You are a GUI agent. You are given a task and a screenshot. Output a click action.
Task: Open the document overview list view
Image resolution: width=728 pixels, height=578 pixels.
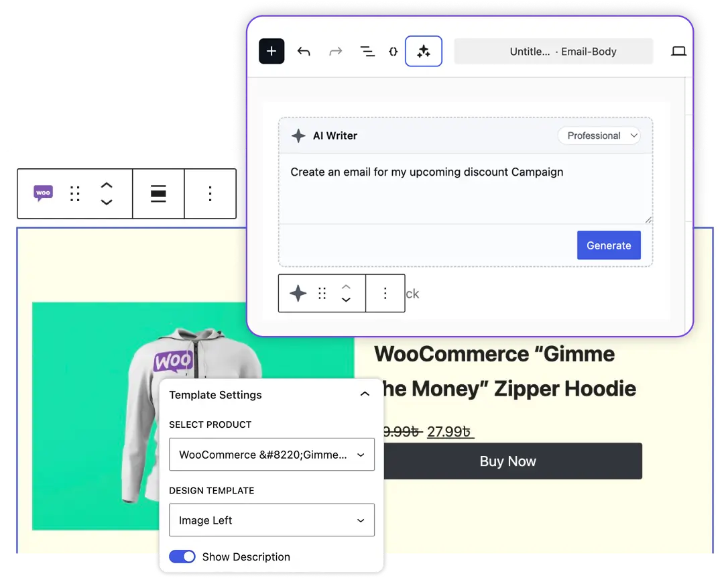[367, 51]
